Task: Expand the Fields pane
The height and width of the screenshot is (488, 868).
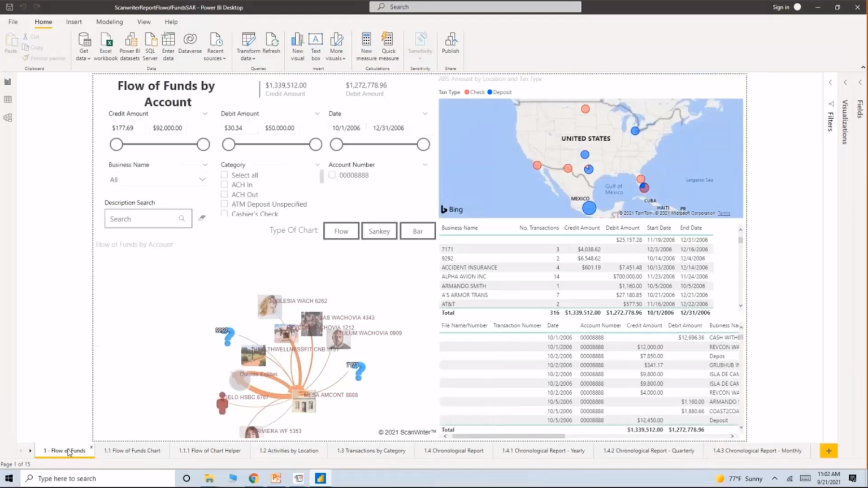Action: (860, 82)
